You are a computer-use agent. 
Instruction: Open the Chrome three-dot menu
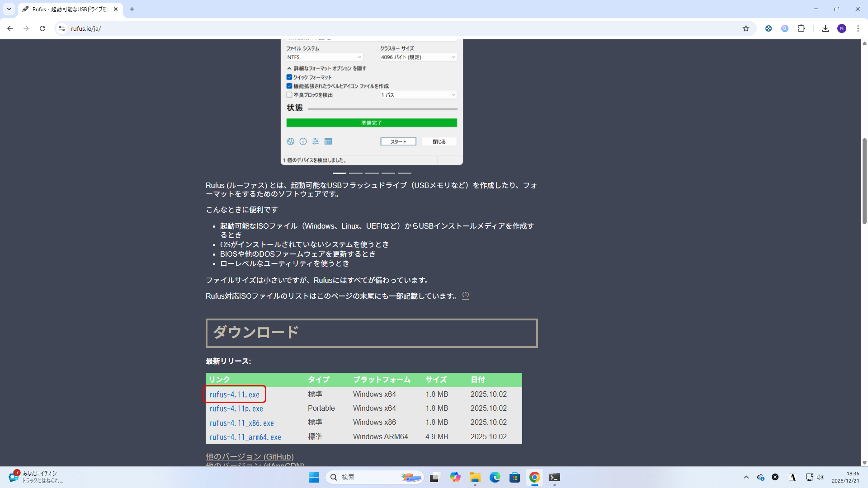(x=858, y=28)
